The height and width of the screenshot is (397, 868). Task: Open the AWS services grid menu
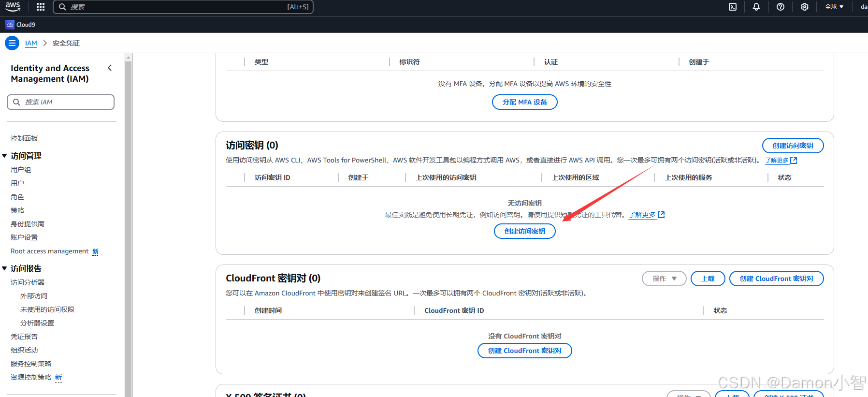point(41,7)
